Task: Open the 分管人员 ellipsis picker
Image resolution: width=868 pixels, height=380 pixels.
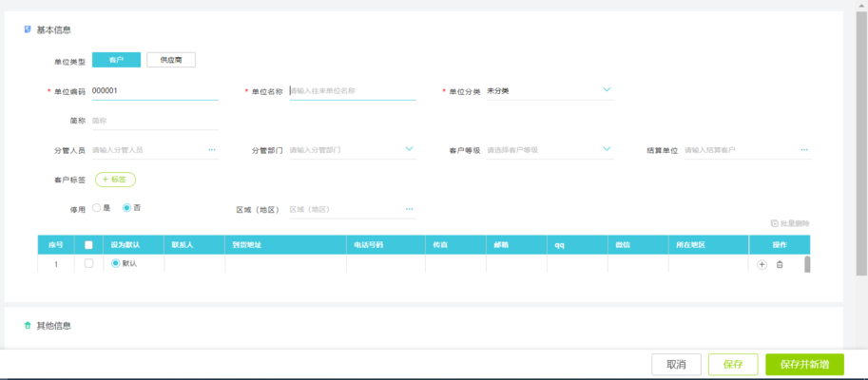Action: (211, 149)
